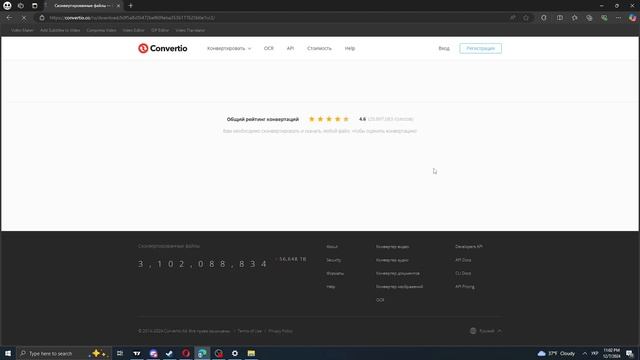Open API Pricing footer link
The image size is (640, 360).
(x=465, y=287)
